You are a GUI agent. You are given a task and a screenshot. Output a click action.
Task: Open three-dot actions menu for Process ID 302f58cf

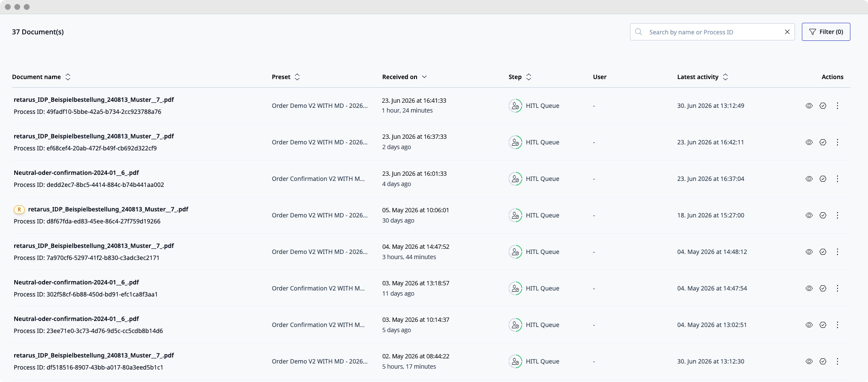[x=838, y=288]
